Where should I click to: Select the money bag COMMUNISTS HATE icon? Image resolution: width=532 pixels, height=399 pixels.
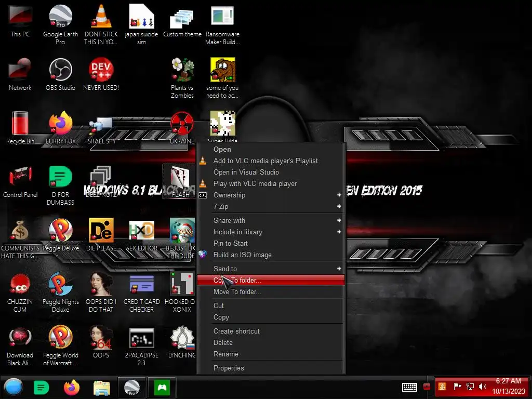click(x=20, y=239)
